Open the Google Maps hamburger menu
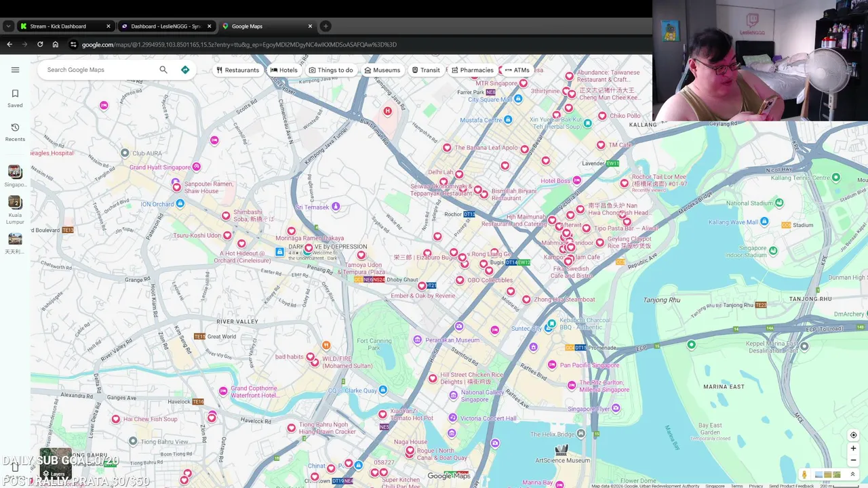The width and height of the screenshot is (868, 488). [x=16, y=70]
